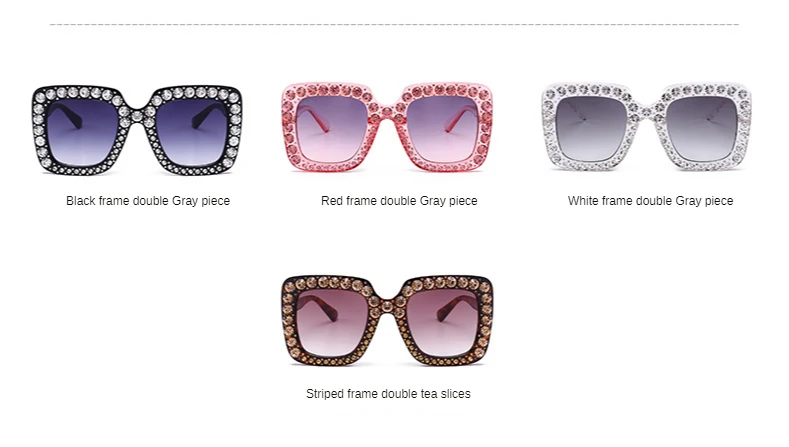The width and height of the screenshot is (789, 447).
Task: Click the left lens of black sunglasses
Action: pos(83,132)
